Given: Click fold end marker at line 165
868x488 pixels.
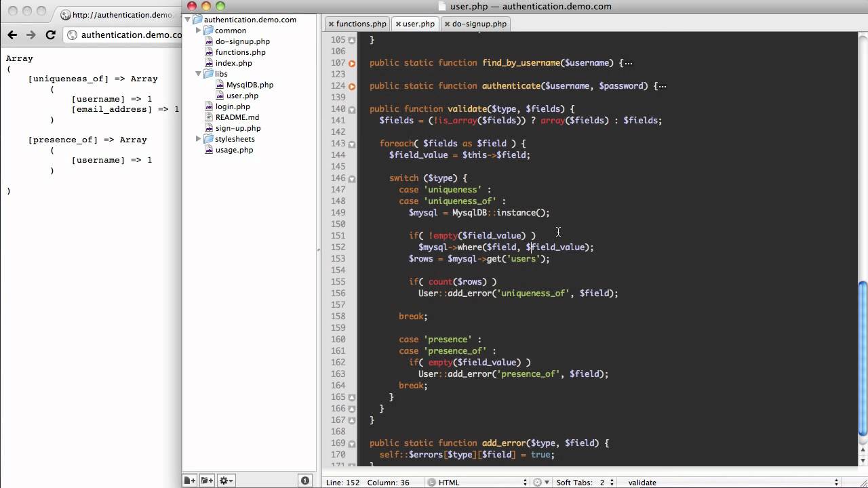Looking at the screenshot, I should [352, 397].
